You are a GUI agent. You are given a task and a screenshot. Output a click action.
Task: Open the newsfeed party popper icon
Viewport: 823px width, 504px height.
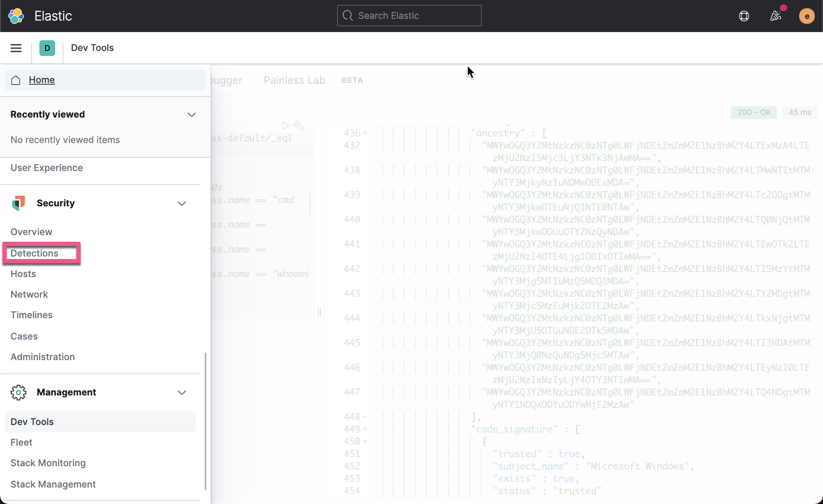(x=776, y=16)
